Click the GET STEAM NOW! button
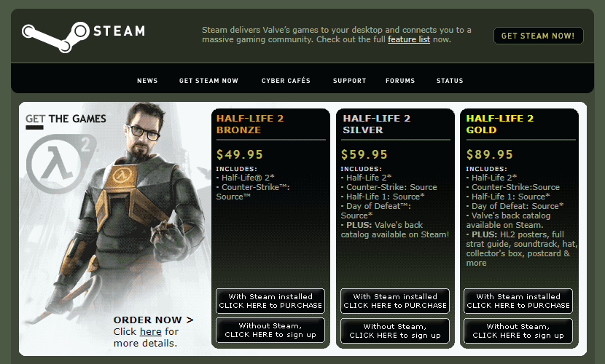This screenshot has height=364, width=605. point(538,36)
